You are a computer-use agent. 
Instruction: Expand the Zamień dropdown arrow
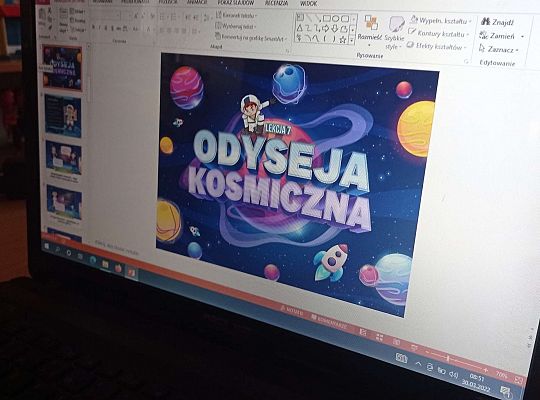pyautogui.click(x=522, y=37)
